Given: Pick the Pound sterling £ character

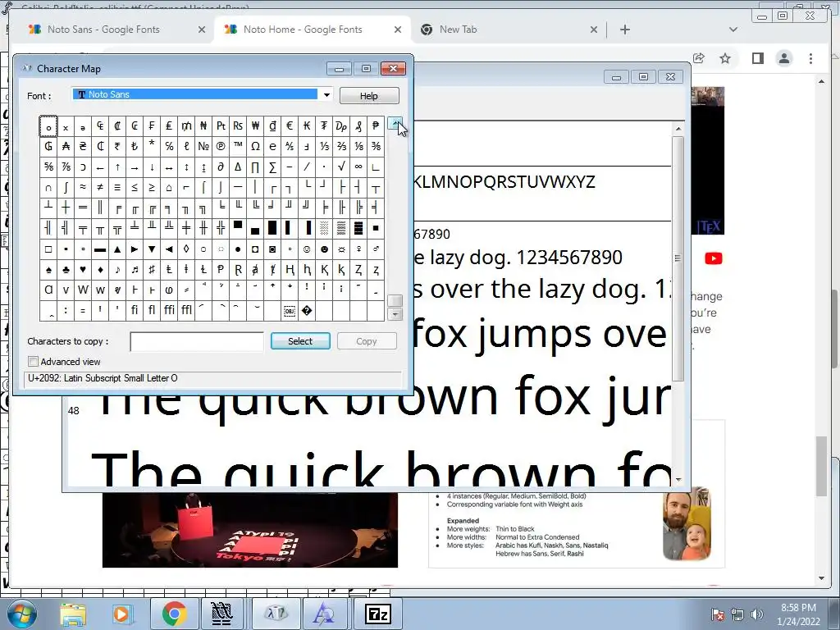Looking at the screenshot, I should pyautogui.click(x=169, y=126).
